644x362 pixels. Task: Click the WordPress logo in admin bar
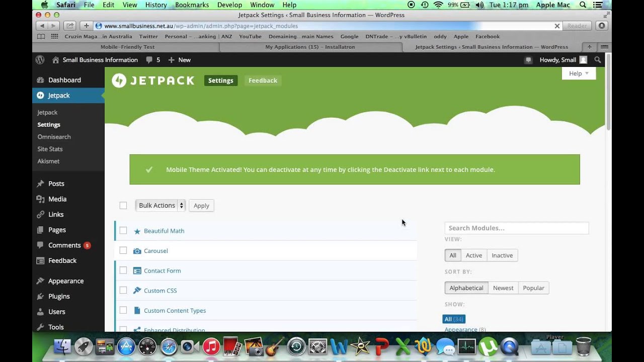click(x=40, y=60)
